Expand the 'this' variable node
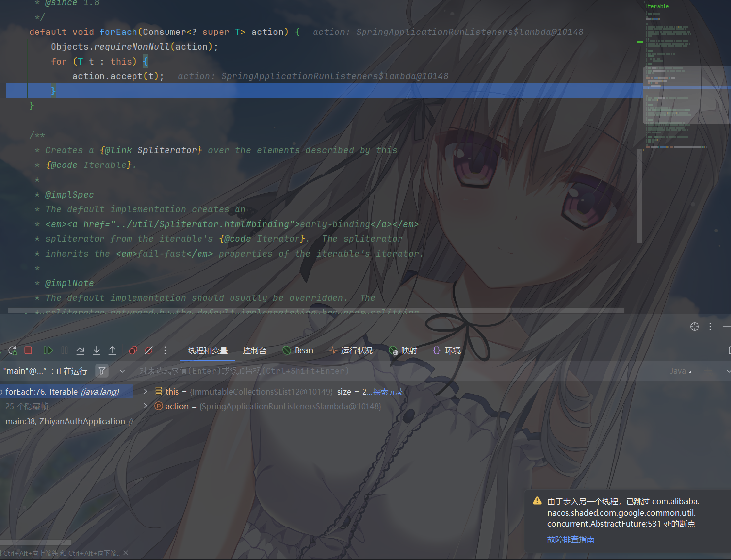 click(x=145, y=392)
